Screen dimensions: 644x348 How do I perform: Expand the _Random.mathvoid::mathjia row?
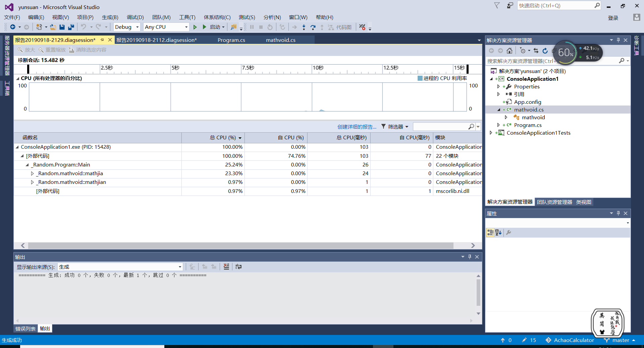click(33, 173)
